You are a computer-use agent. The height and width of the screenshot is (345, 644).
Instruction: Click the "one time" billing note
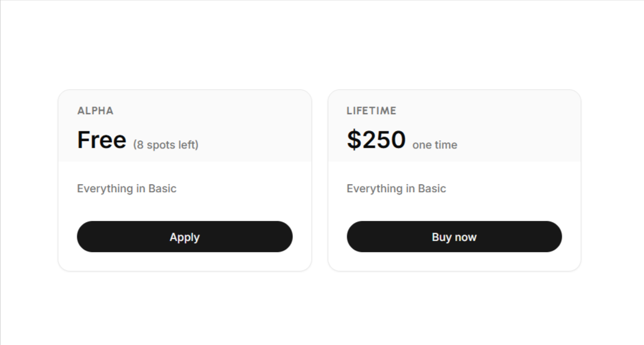point(435,145)
